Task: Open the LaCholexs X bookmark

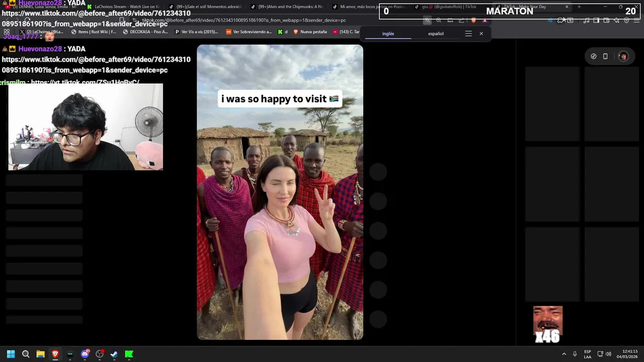Action: pyautogui.click(x=41, y=32)
